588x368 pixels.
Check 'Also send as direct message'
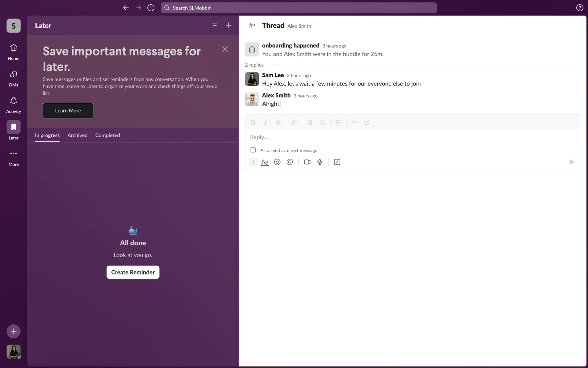pos(253,150)
